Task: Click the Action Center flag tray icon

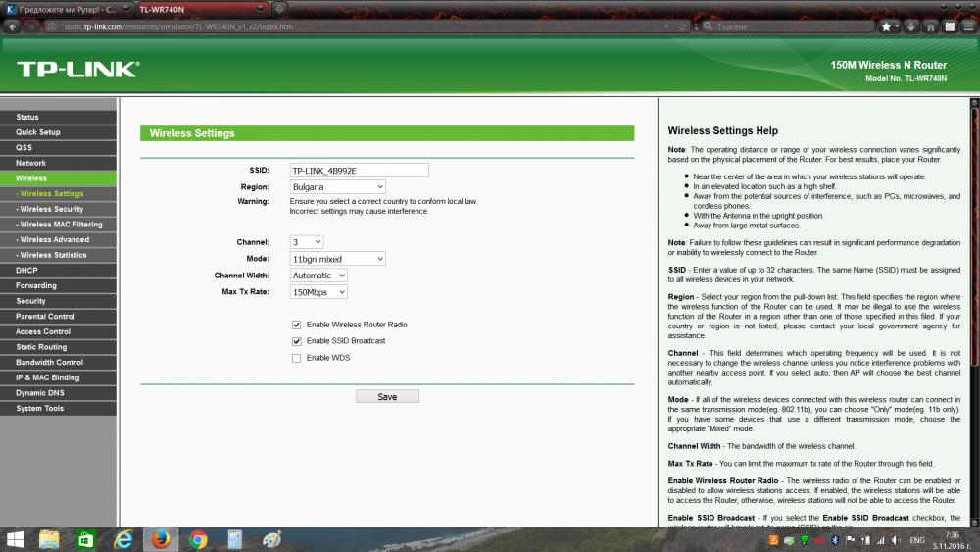Action: coord(850,540)
